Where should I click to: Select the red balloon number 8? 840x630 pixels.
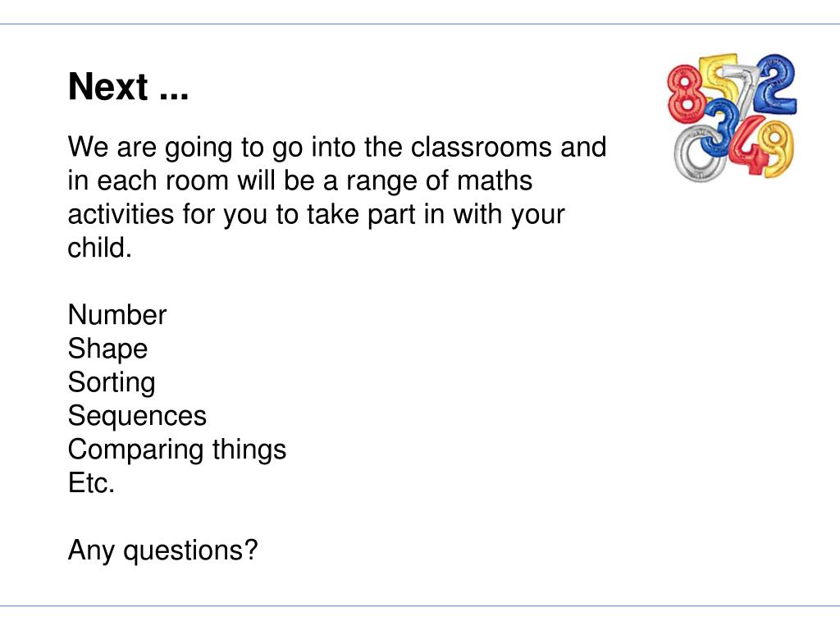point(685,95)
